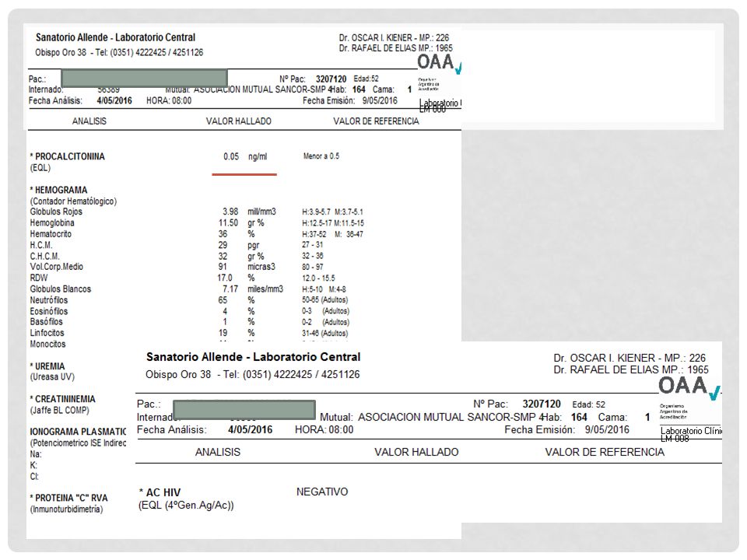Click the NEGATIVO HIV result
The width and height of the screenshot is (747, 560).
322,492
